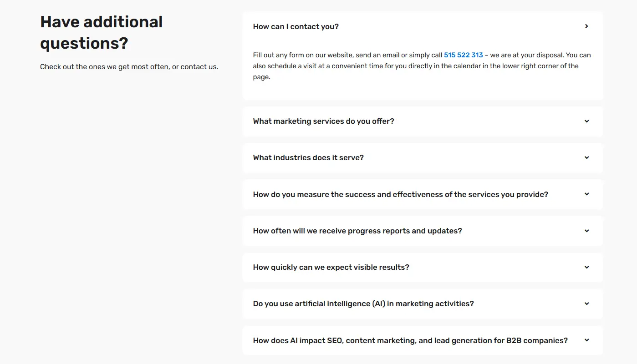Select the 'How can I contact you?' question title
Image resolution: width=637 pixels, height=364 pixels.
pos(296,26)
